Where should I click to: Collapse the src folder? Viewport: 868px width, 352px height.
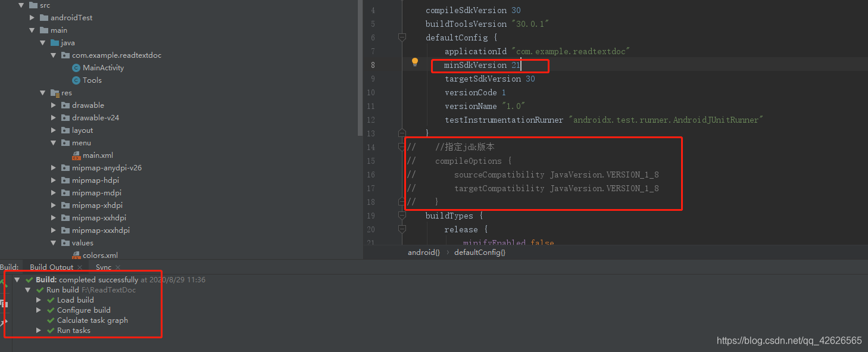pos(21,5)
